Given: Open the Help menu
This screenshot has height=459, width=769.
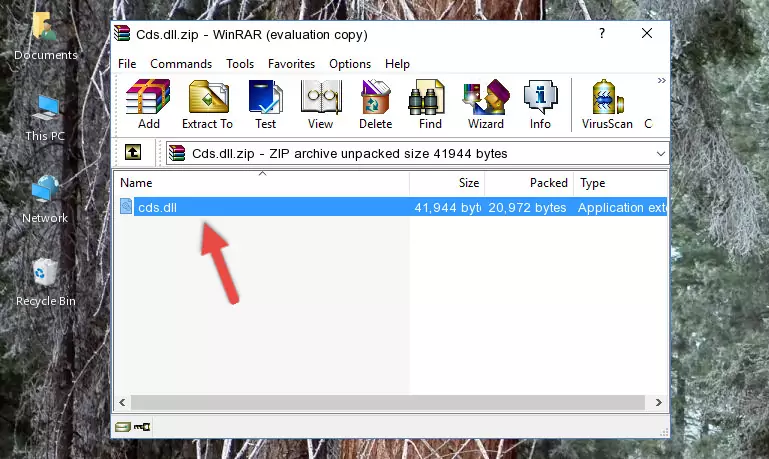Looking at the screenshot, I should coord(397,64).
